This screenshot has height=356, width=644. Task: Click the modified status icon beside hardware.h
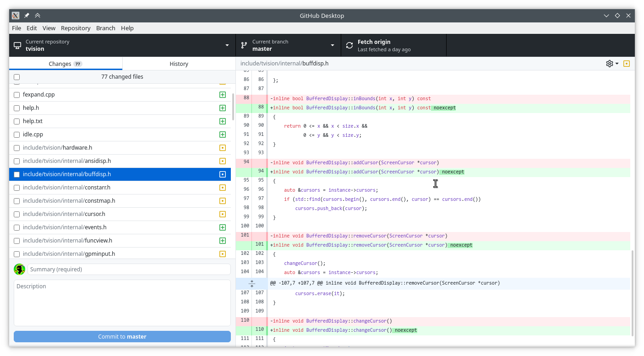223,148
